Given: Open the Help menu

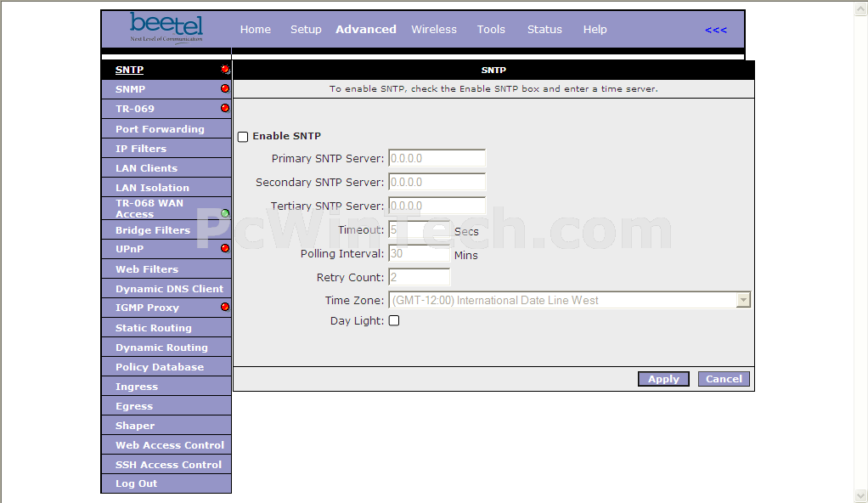Looking at the screenshot, I should pos(595,30).
